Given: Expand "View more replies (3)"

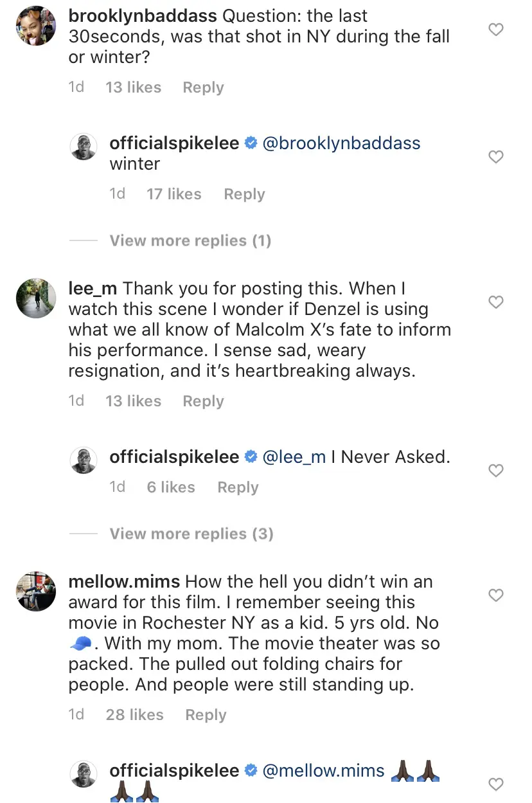Looking at the screenshot, I should click(x=191, y=534).
